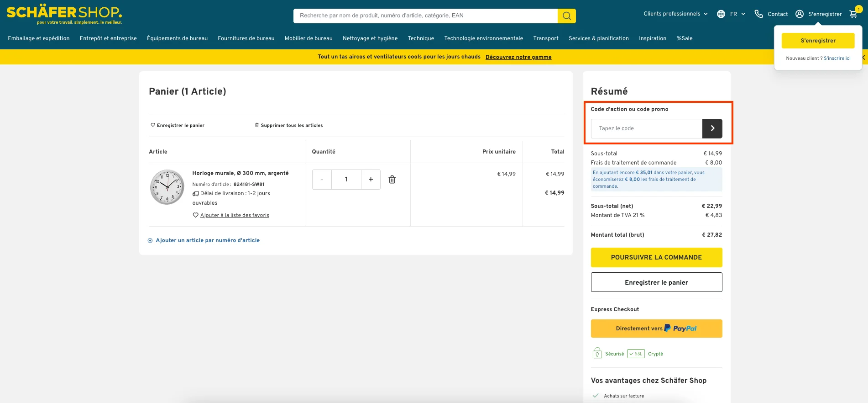The height and width of the screenshot is (403, 868).
Task: Click Découvrez notre gamme link
Action: point(518,57)
